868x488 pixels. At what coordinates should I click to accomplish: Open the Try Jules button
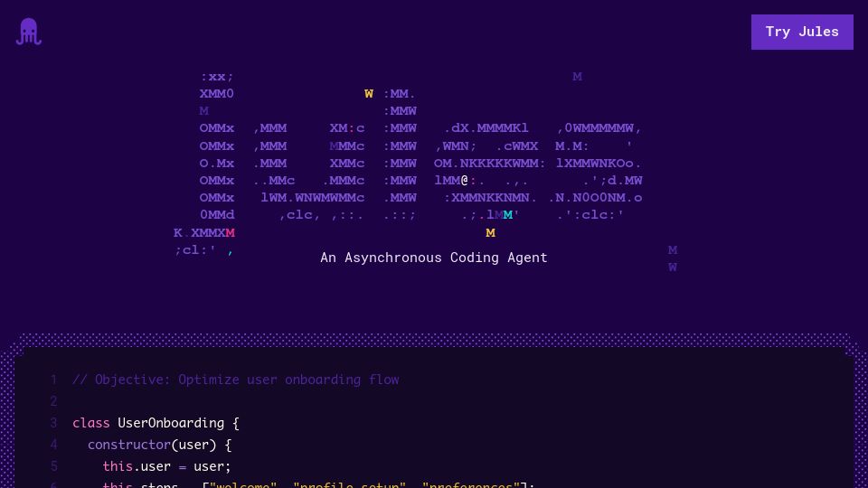coord(802,33)
